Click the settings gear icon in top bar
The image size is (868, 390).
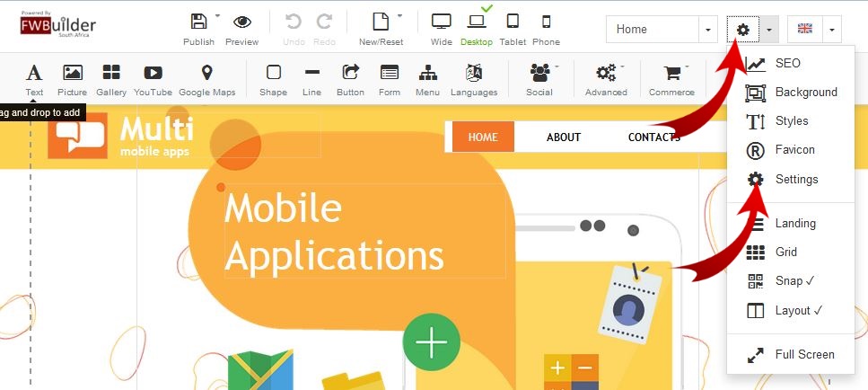743,30
